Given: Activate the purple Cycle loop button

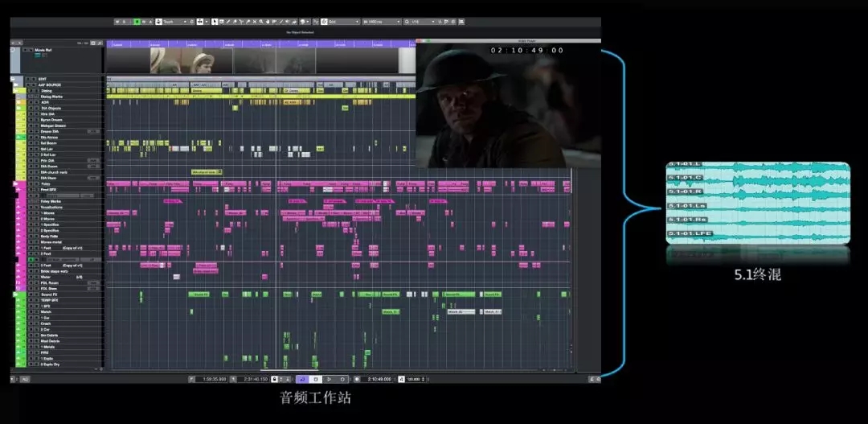Looking at the screenshot, I should tap(302, 378).
